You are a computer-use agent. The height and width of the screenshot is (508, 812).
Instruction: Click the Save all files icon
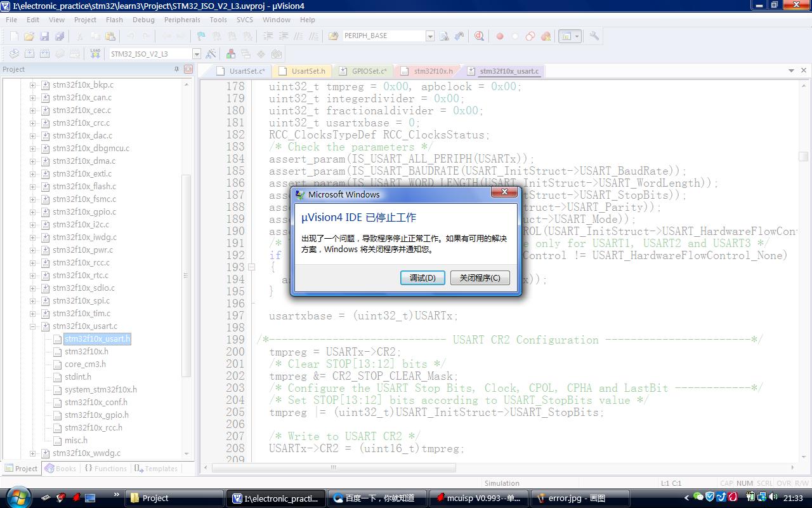pos(59,37)
